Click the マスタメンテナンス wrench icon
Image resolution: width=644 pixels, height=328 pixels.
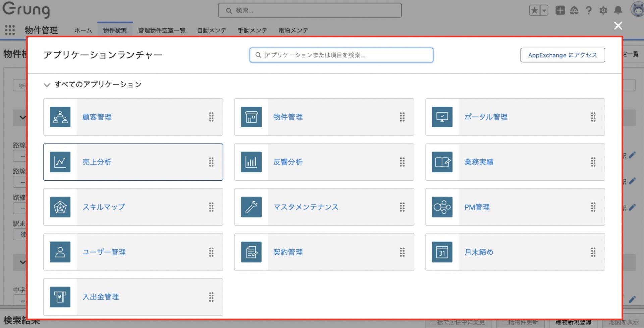tap(251, 207)
